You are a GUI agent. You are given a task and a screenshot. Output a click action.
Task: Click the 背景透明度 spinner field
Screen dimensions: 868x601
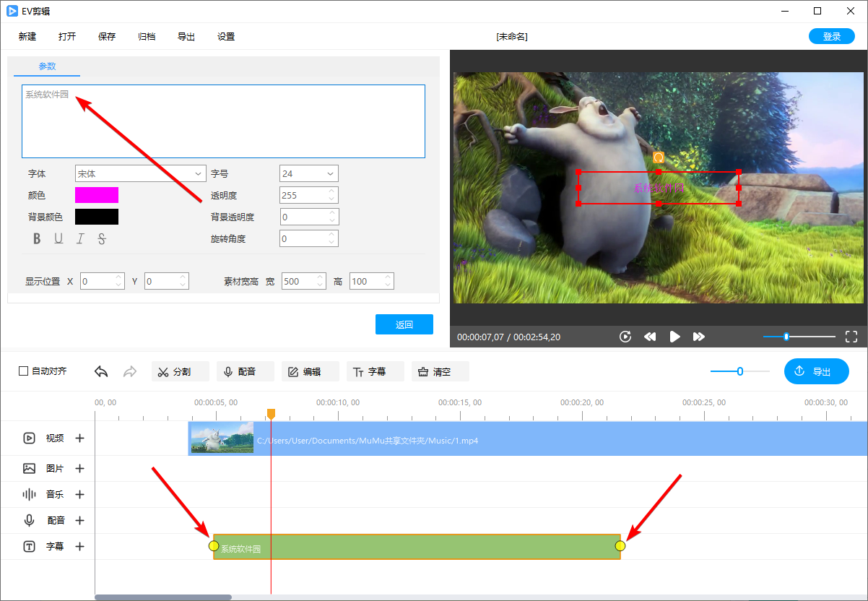point(308,217)
